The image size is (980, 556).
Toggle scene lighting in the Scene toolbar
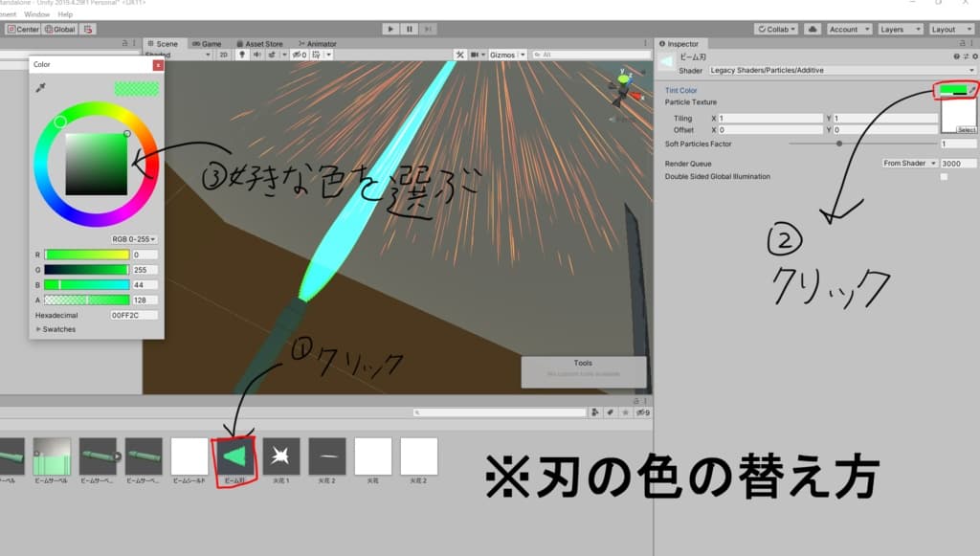coord(244,55)
